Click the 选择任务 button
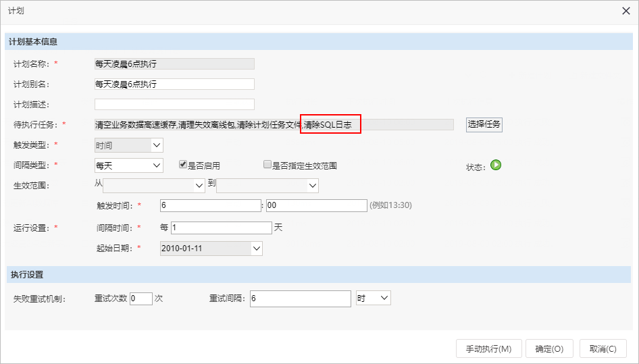Image resolution: width=639 pixels, height=364 pixels. (x=484, y=124)
